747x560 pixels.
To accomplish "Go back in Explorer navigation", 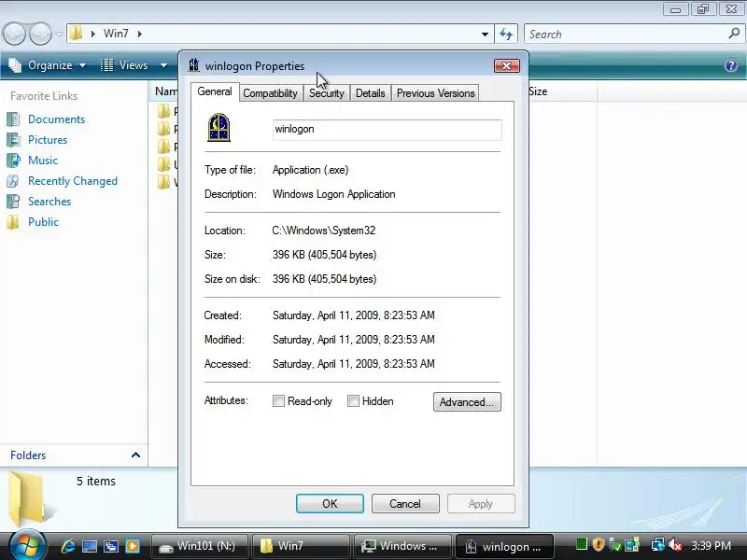I will click(x=14, y=34).
